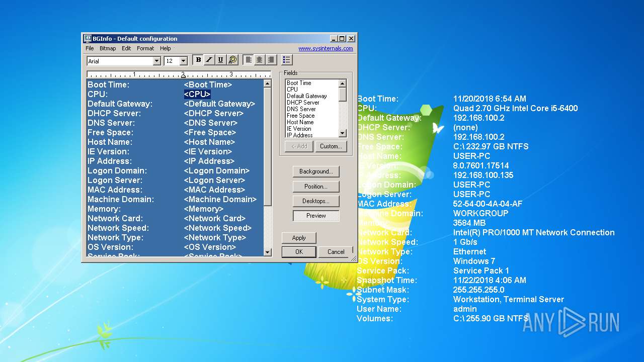Click <Boot Time> value in editor
Viewport: 644px width, 362px height.
pos(208,84)
